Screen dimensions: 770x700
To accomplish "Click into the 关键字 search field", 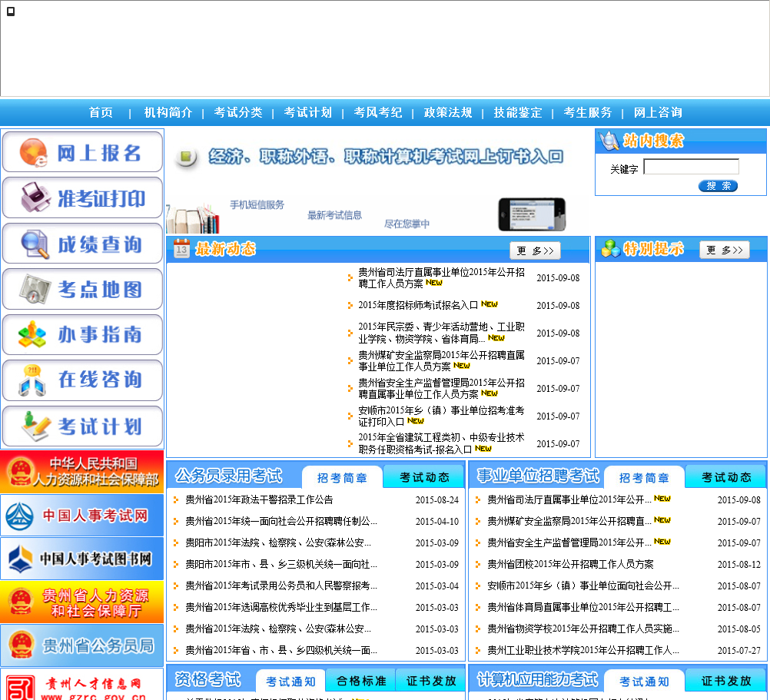I will (692, 167).
